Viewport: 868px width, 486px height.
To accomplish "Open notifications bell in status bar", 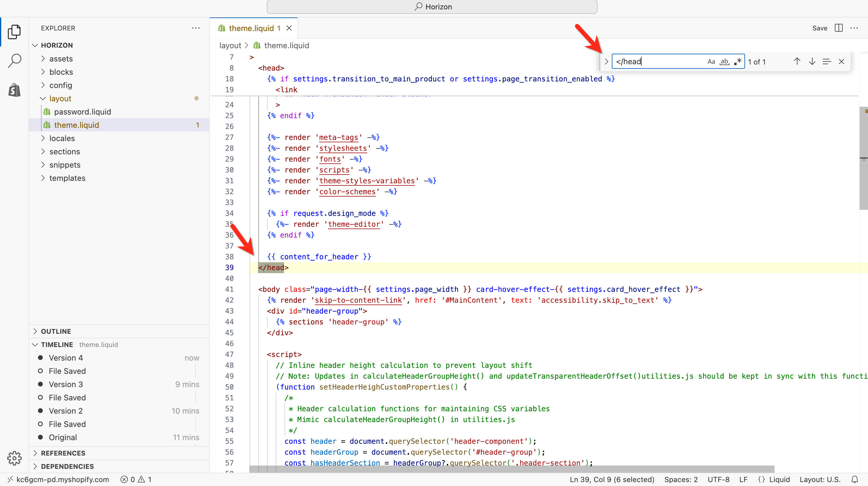I will pyautogui.click(x=855, y=479).
